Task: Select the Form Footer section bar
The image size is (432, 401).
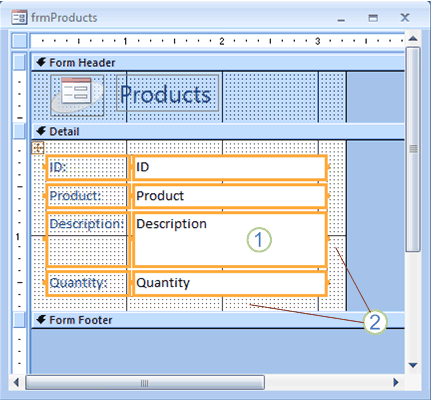Action: pyautogui.click(x=218, y=320)
